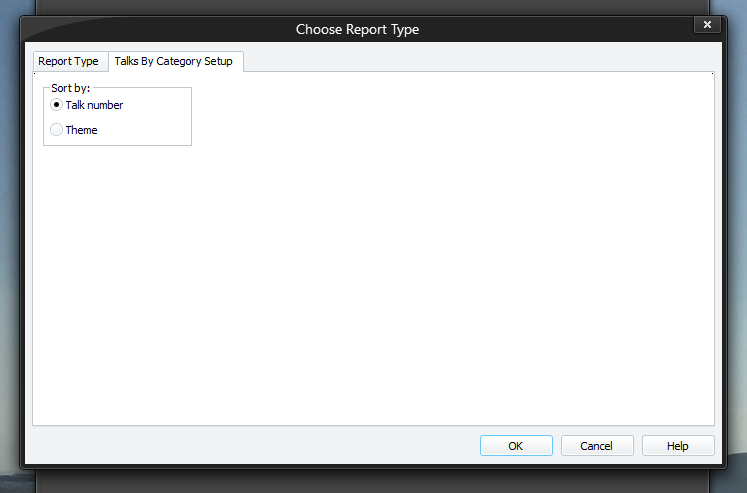Select the Talk number radio button

tap(57, 105)
